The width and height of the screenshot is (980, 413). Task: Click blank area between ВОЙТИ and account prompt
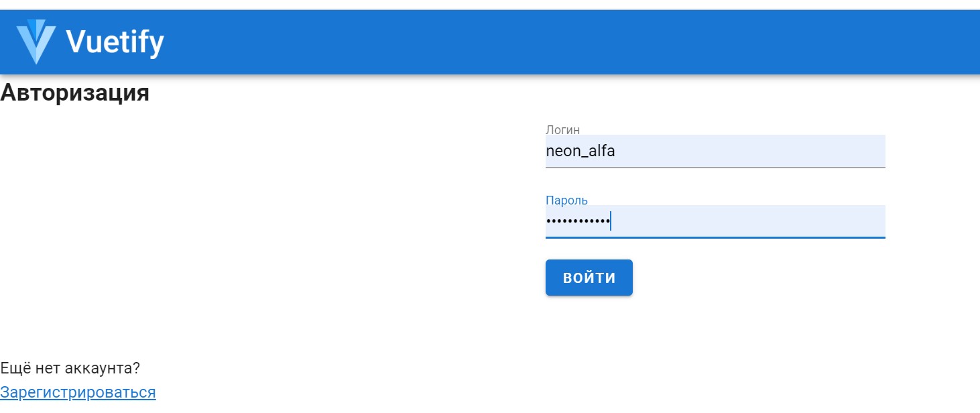pos(335,329)
